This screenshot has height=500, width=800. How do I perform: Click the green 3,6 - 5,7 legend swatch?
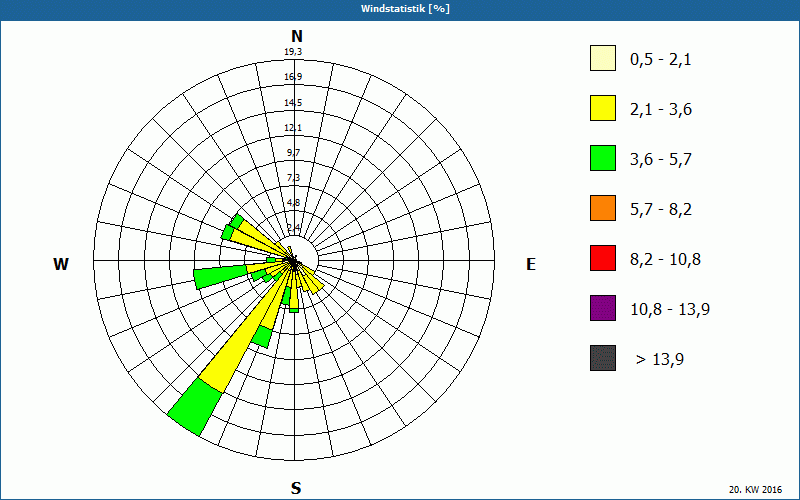click(603, 158)
